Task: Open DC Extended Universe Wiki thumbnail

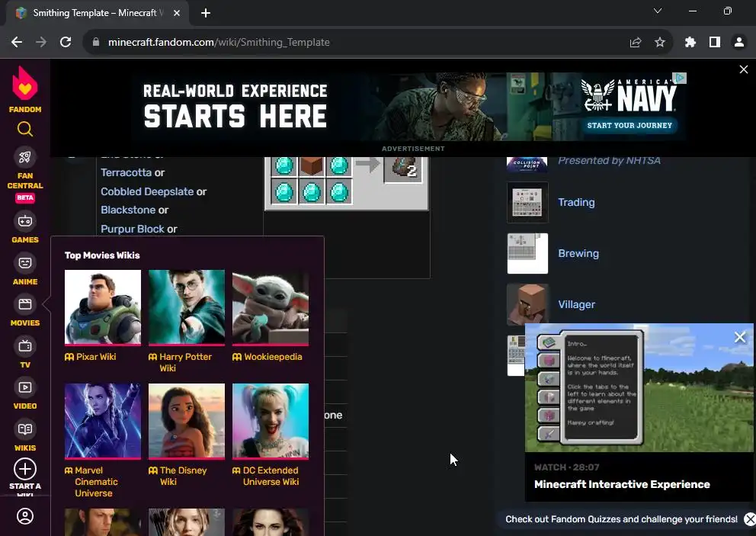Action: point(271,421)
